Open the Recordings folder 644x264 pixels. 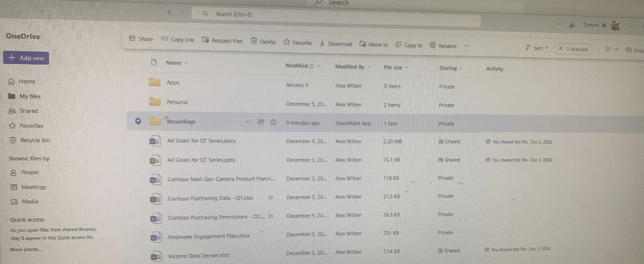point(181,122)
